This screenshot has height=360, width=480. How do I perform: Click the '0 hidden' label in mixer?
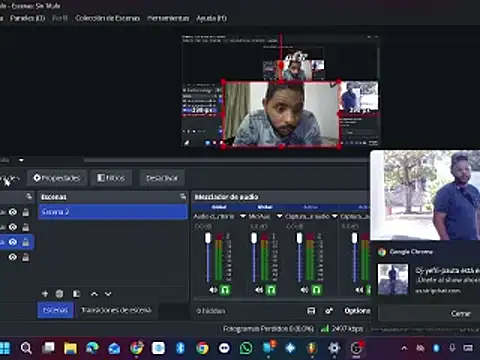click(x=211, y=311)
